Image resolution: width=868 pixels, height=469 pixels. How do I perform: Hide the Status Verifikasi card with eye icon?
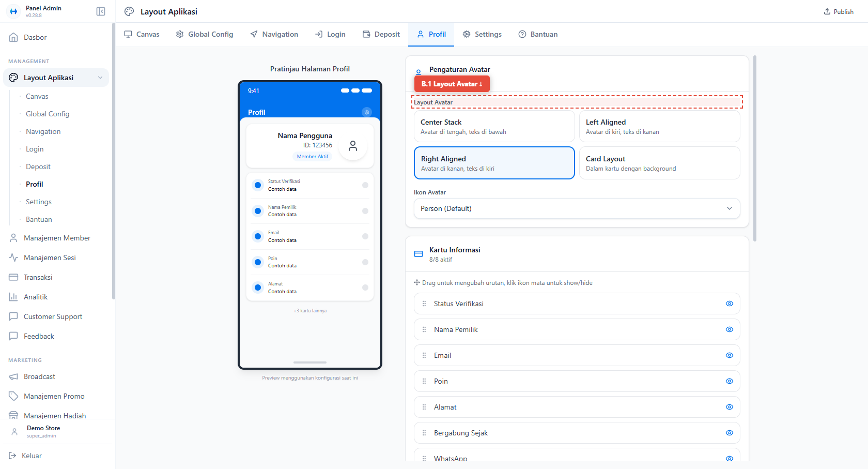point(730,304)
